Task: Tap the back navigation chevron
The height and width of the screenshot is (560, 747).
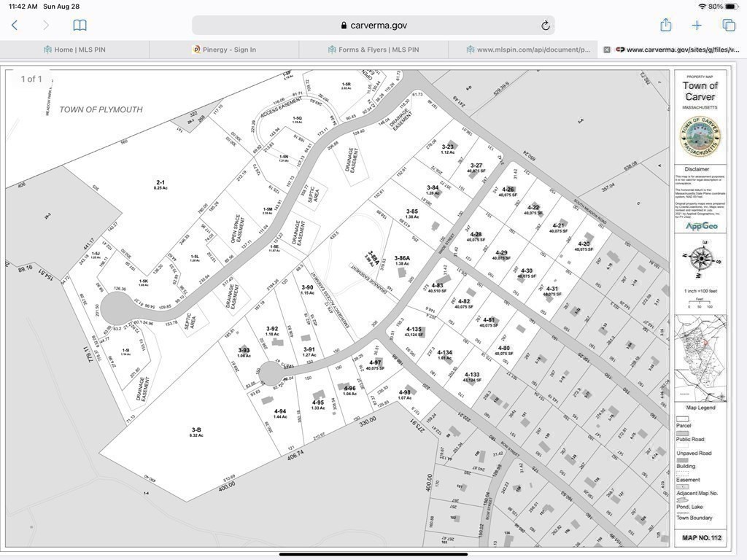Action: click(15, 26)
